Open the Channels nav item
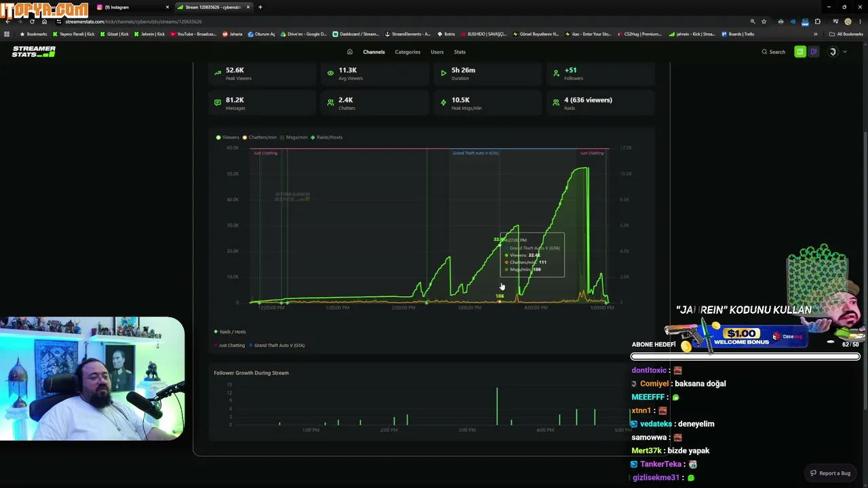 coord(374,52)
